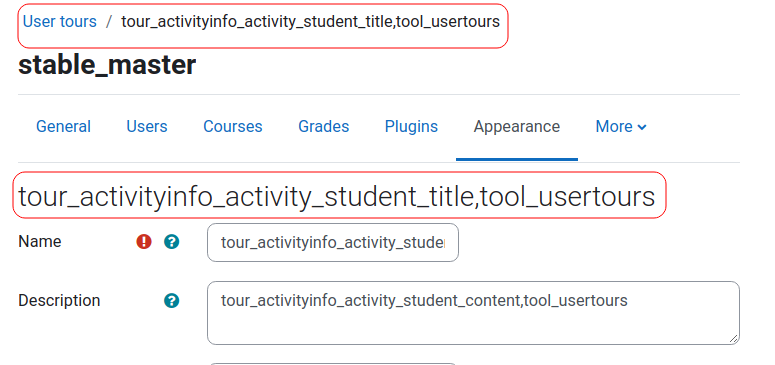Click the current tour breadcrumb item text

point(310,22)
